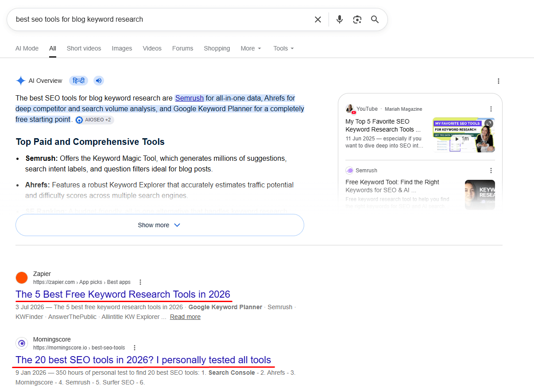The width and height of the screenshot is (534, 392).
Task: Submit search with magnifying glass icon
Action: 375,19
